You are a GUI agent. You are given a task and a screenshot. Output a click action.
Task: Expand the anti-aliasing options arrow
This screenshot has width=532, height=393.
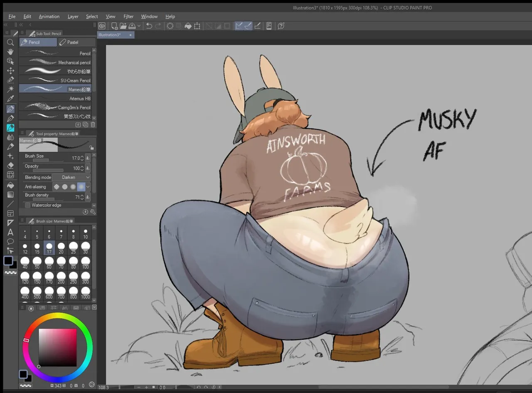click(88, 187)
